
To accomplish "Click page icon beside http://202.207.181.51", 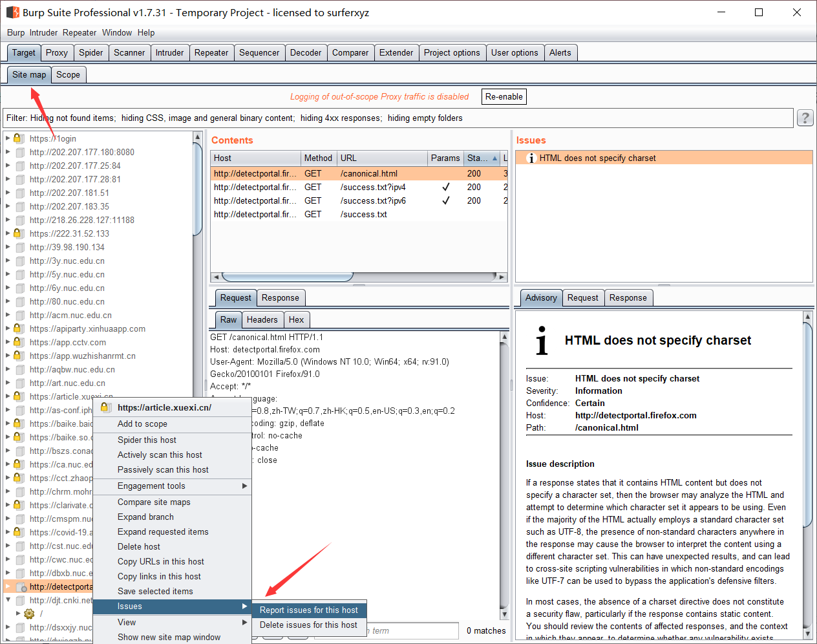I will (x=20, y=193).
